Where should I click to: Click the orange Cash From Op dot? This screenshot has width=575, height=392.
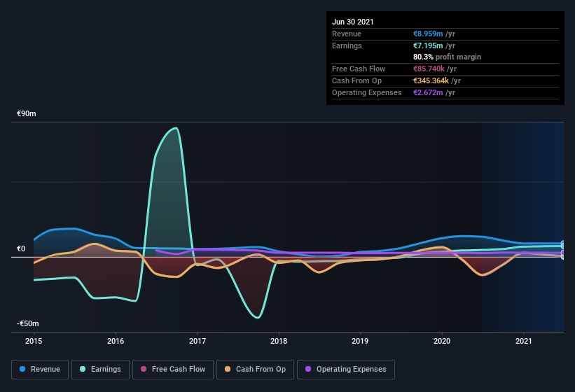coord(228,369)
